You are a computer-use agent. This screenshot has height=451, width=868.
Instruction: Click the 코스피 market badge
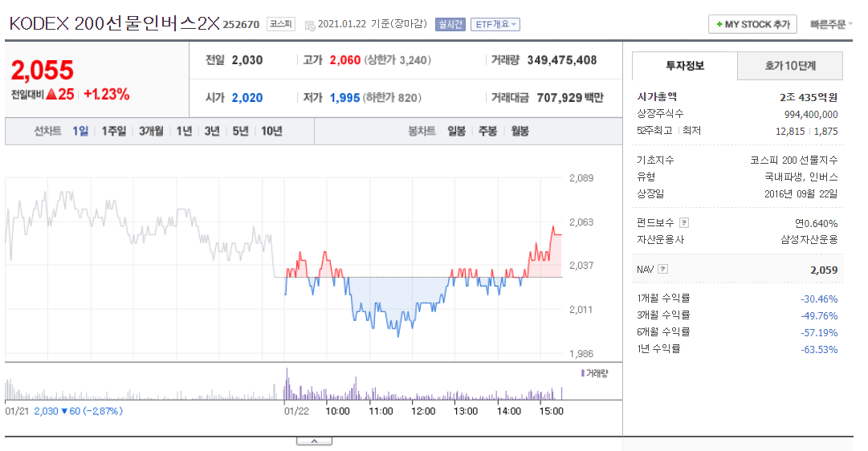pos(281,24)
